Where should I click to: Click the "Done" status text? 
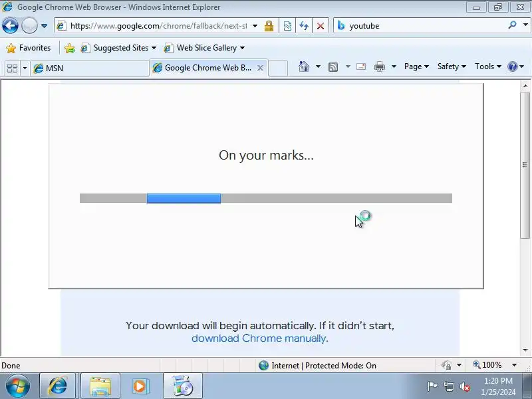click(11, 365)
